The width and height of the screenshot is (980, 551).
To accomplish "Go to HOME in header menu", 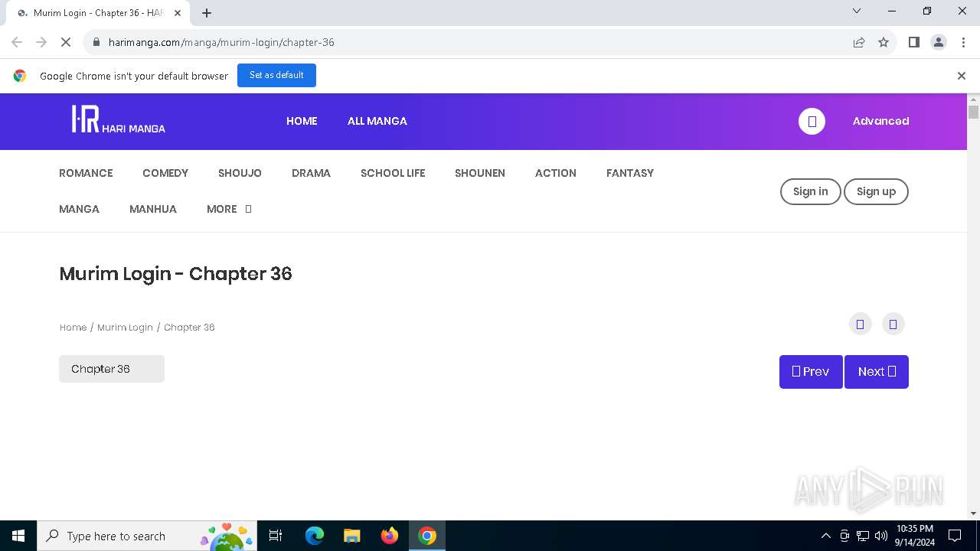I will [302, 121].
